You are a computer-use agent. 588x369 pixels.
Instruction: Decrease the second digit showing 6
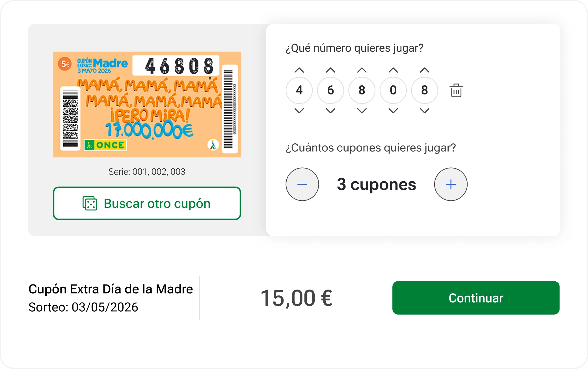pyautogui.click(x=330, y=111)
